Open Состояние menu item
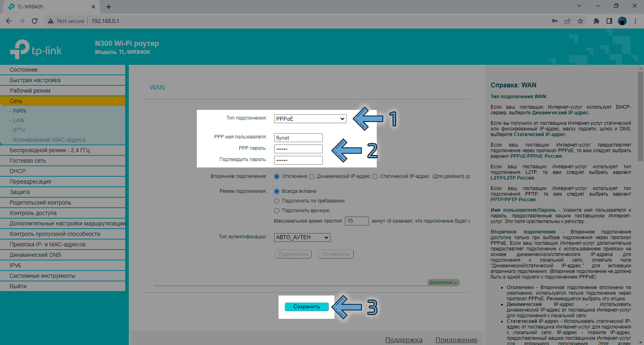644x345 pixels. click(62, 70)
